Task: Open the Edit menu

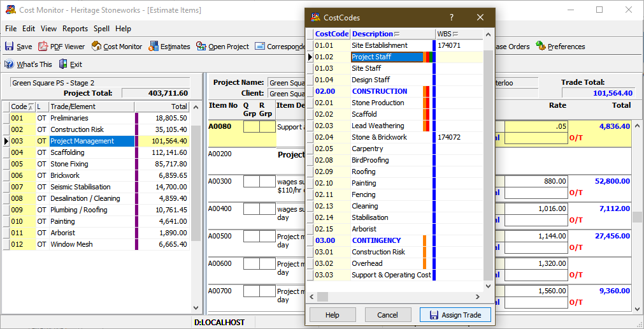Action: click(29, 29)
